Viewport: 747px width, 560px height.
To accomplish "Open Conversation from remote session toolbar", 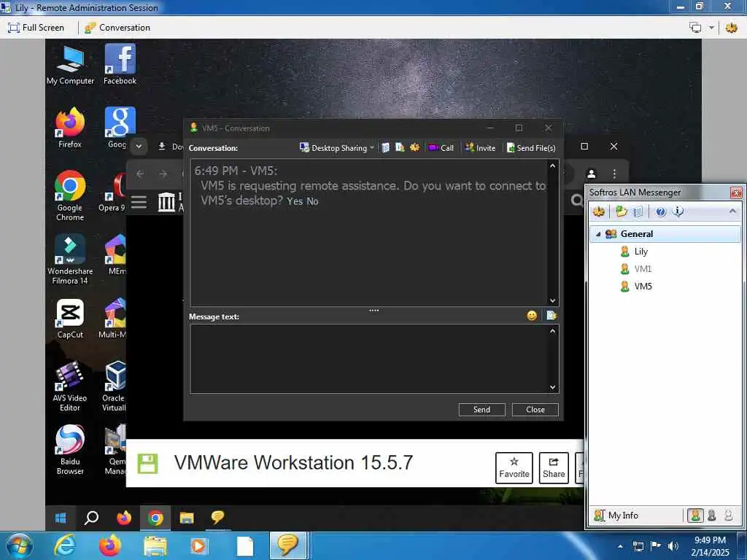I will coord(117,28).
